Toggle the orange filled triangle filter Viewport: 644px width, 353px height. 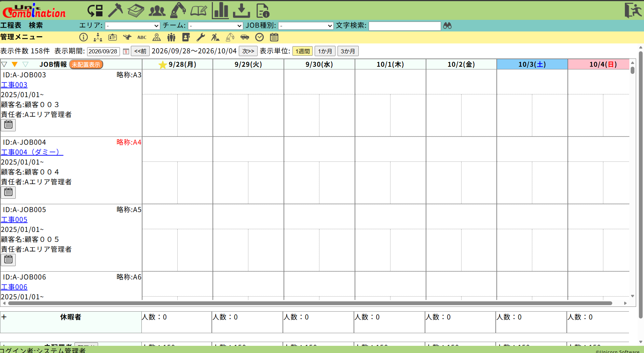[x=15, y=64]
